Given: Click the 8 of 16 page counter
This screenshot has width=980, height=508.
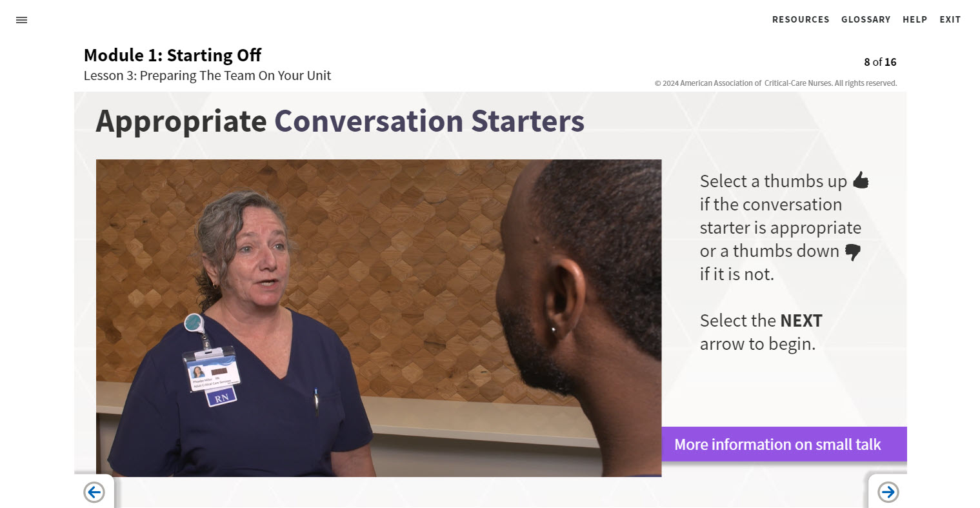Looking at the screenshot, I should 880,62.
